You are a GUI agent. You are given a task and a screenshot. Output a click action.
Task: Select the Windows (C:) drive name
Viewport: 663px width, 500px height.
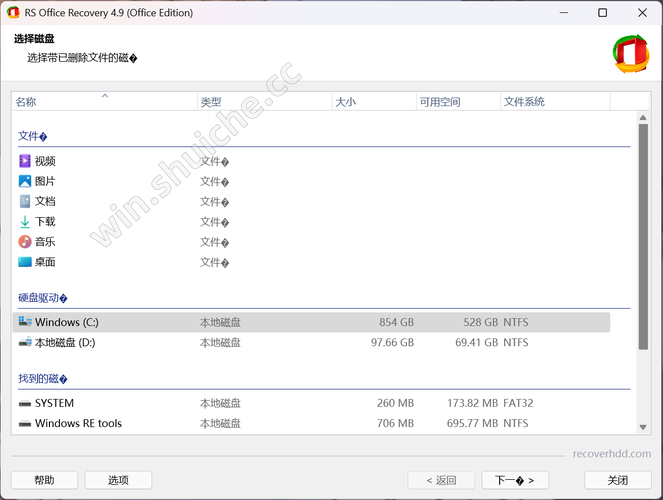[67, 322]
